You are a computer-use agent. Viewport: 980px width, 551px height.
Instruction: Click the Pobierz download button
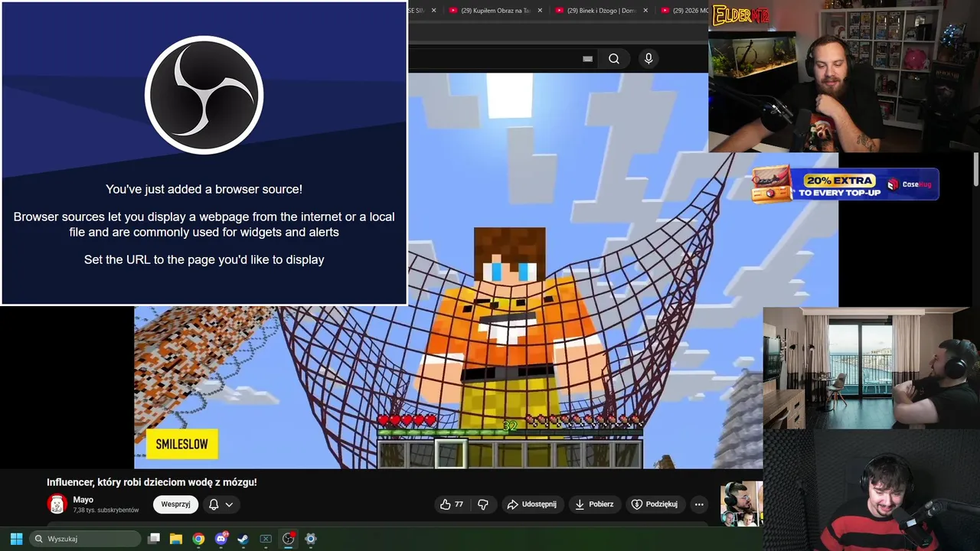(594, 504)
